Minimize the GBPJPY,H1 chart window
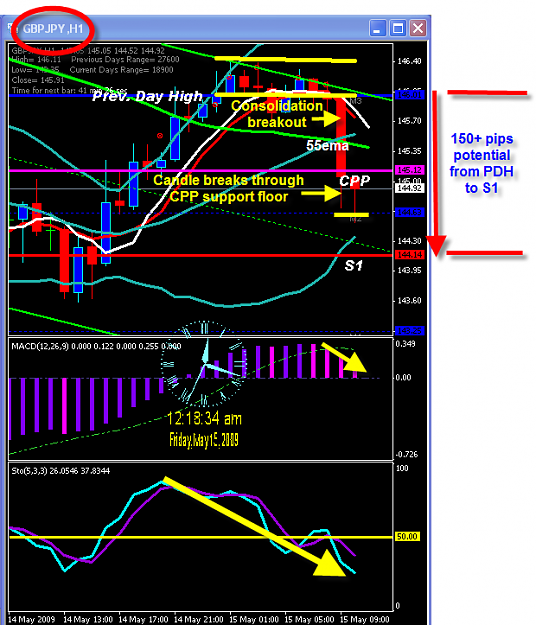 (377, 28)
